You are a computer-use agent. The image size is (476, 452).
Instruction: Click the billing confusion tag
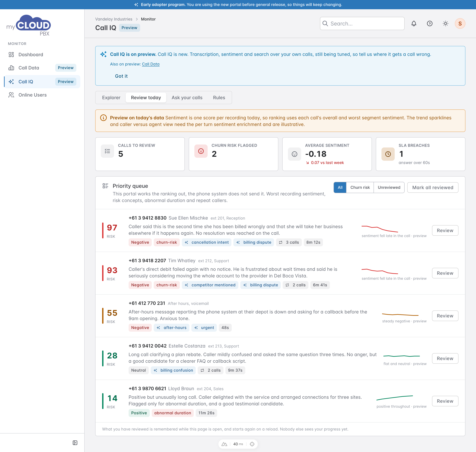tap(173, 370)
